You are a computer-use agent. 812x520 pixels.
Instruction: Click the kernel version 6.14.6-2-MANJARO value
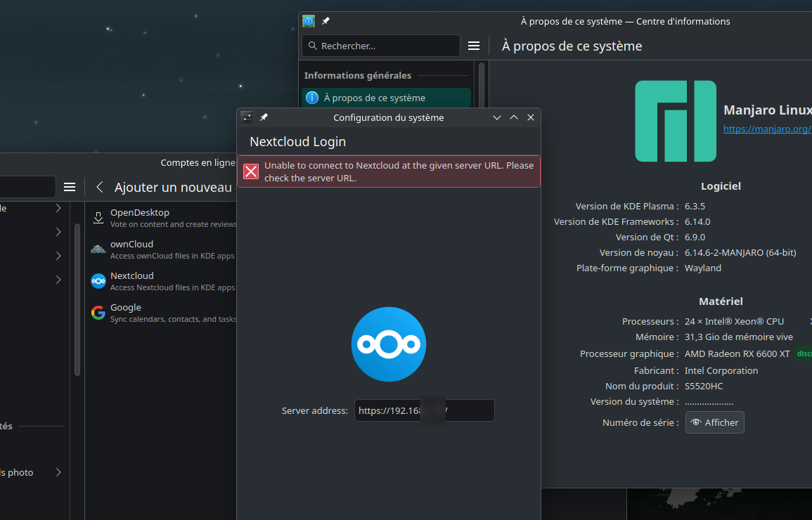[x=740, y=252]
